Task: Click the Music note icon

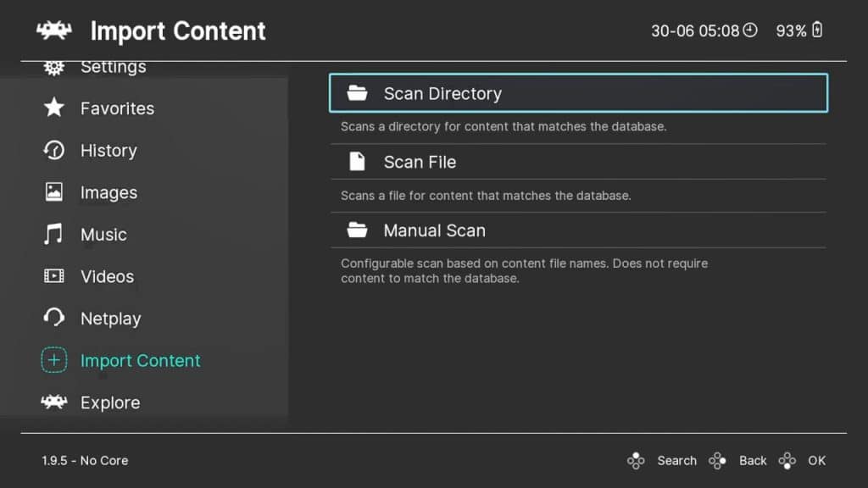Action: click(53, 234)
